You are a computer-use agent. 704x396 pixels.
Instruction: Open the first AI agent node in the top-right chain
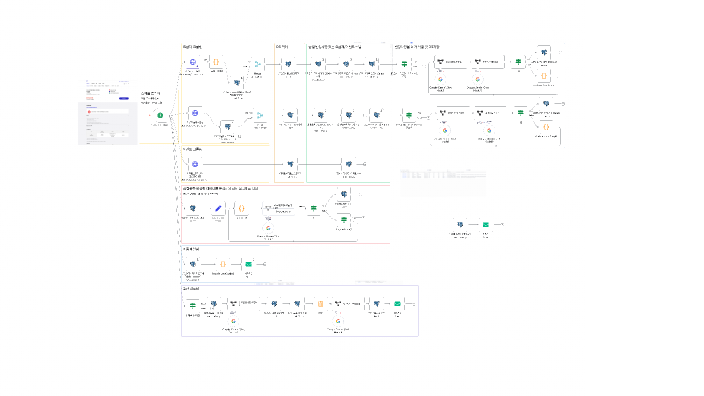click(450, 62)
